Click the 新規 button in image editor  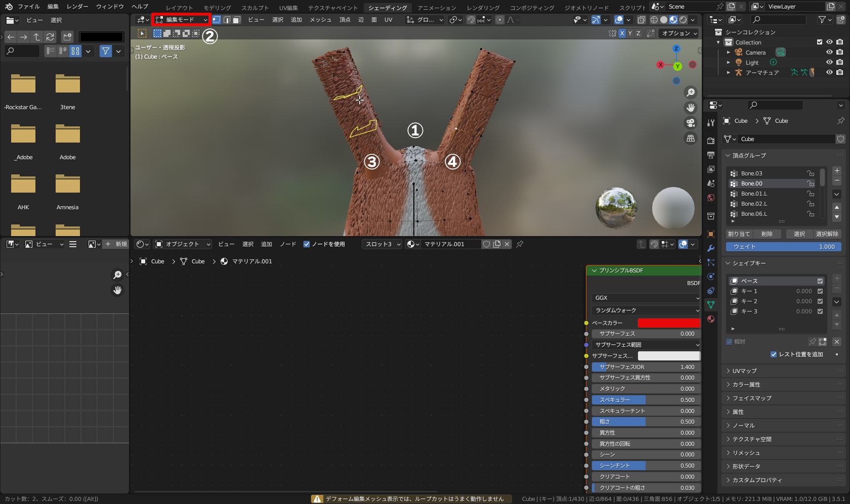[x=116, y=244]
